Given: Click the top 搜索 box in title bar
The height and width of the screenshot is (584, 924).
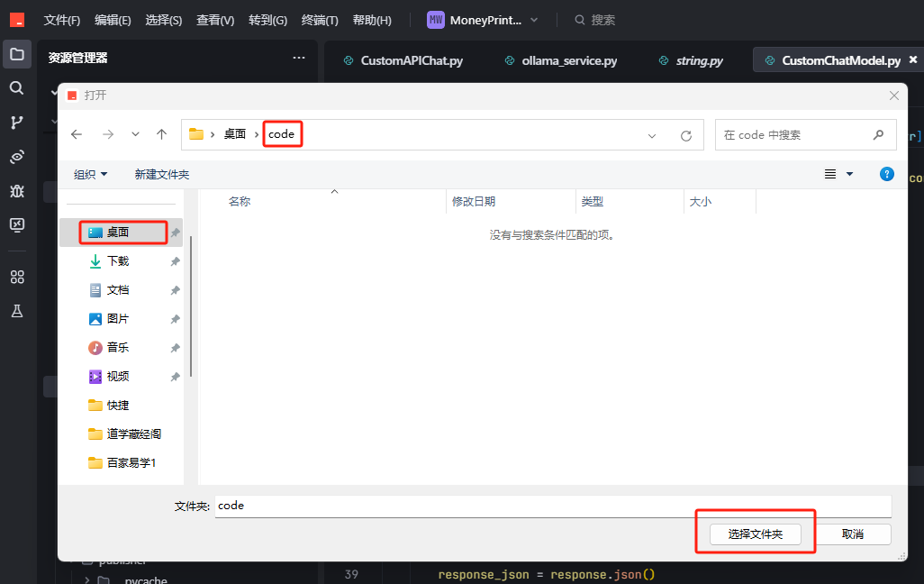Looking at the screenshot, I should 595,20.
